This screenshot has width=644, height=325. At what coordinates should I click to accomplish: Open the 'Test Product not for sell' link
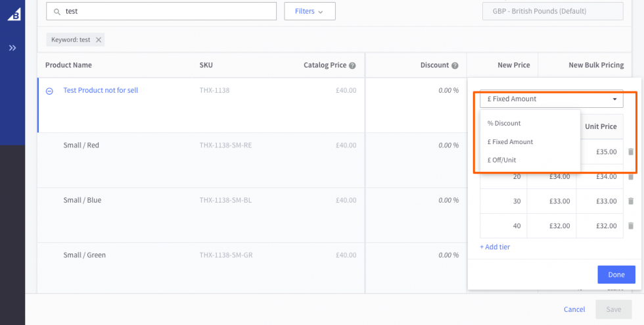point(101,90)
